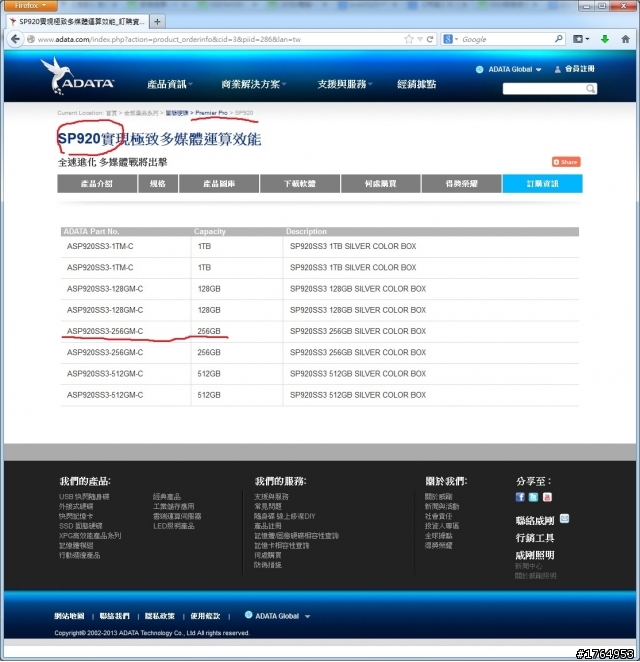Open the Firefox bookmarks menu icon
640x662 pixels.
tap(581, 39)
